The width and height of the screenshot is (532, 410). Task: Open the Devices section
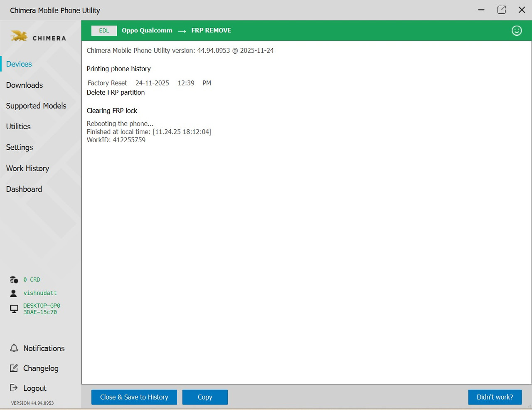pyautogui.click(x=19, y=64)
